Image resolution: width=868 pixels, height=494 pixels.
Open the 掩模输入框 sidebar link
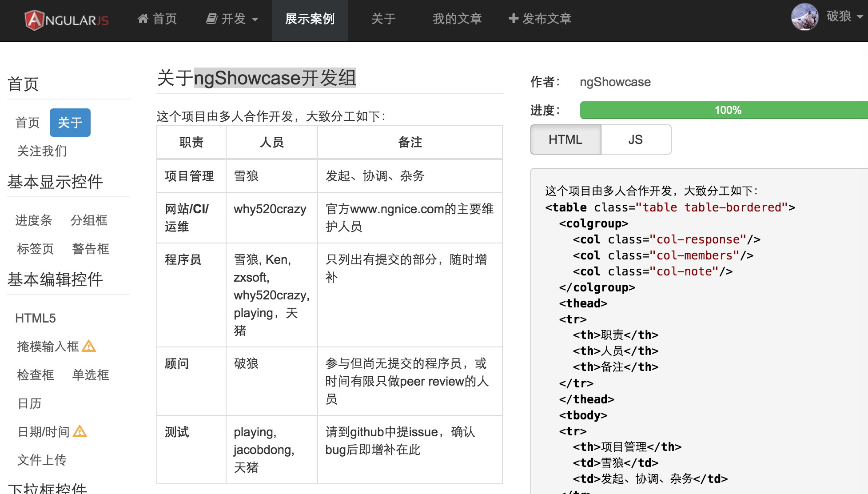click(x=48, y=347)
